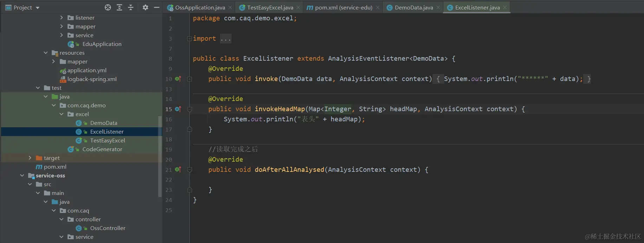Click the service-oss module icon

click(31, 176)
